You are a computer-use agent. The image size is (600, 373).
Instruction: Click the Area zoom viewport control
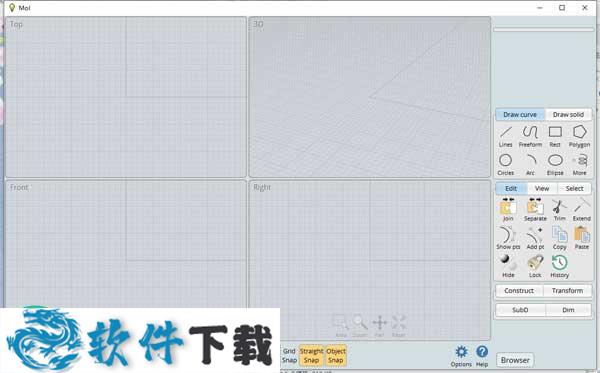tap(341, 326)
